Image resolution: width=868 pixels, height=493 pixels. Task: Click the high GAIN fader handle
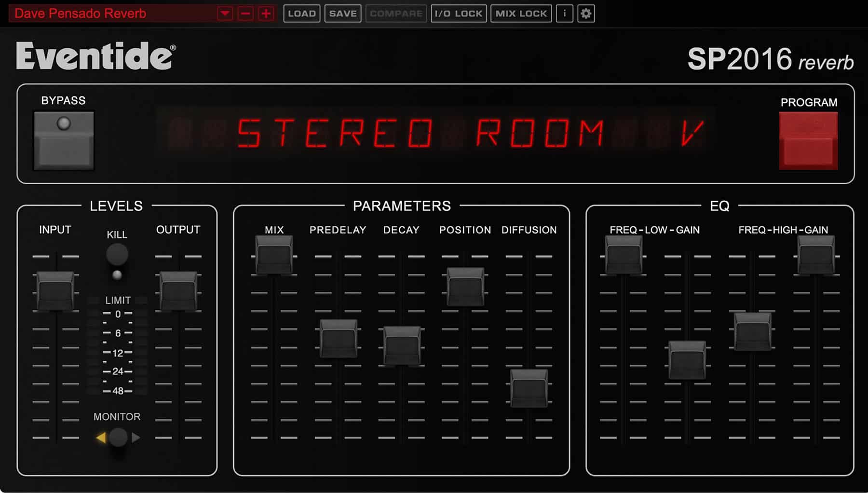click(816, 255)
